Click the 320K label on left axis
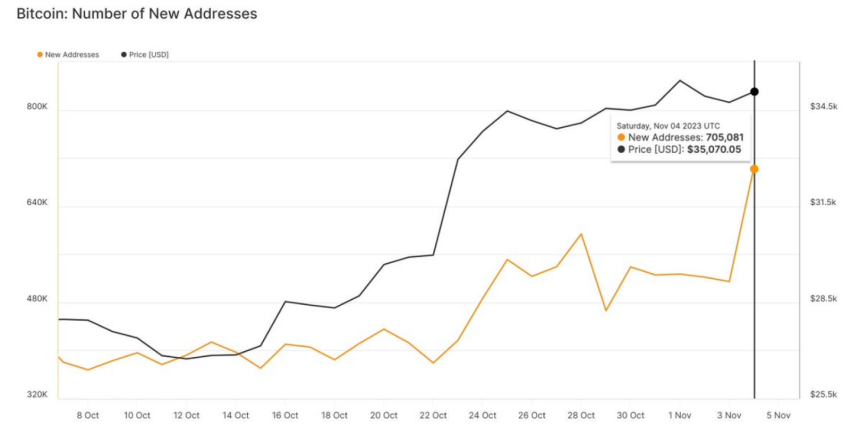Image resolution: width=860 pixels, height=426 pixels. tap(36, 395)
